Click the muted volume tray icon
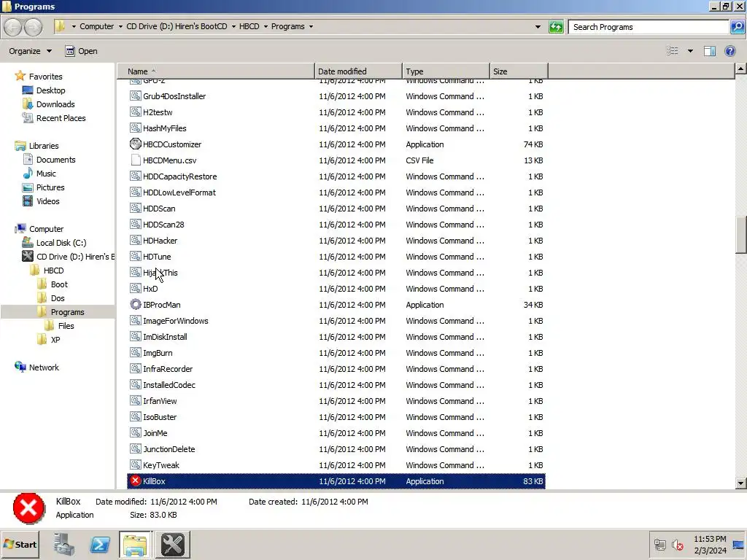This screenshot has height=560, width=747. click(677, 544)
